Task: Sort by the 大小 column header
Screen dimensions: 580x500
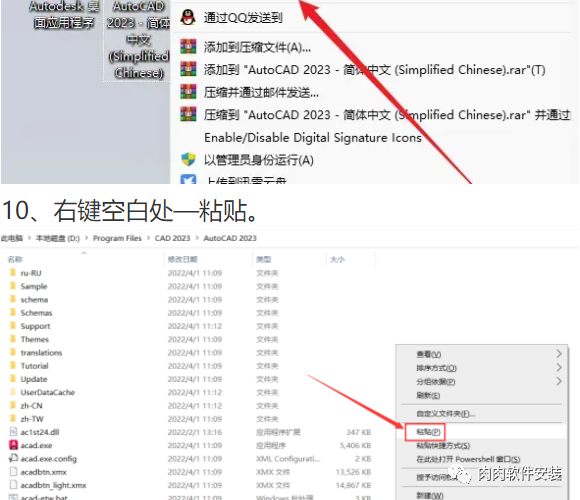Action: coord(337,259)
